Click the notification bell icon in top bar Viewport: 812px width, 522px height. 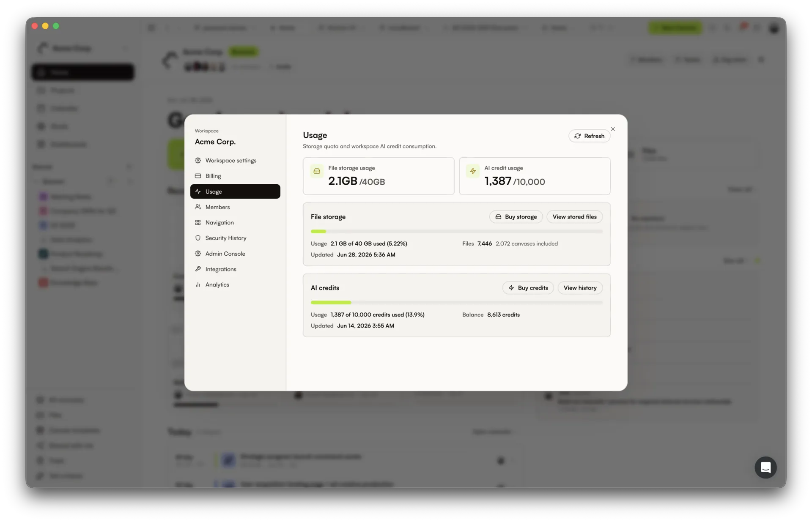(x=742, y=28)
